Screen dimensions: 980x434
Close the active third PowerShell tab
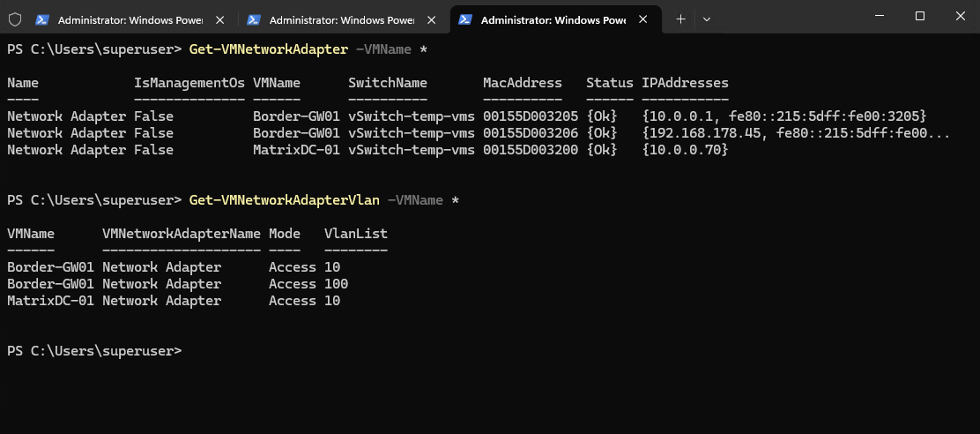(x=643, y=19)
